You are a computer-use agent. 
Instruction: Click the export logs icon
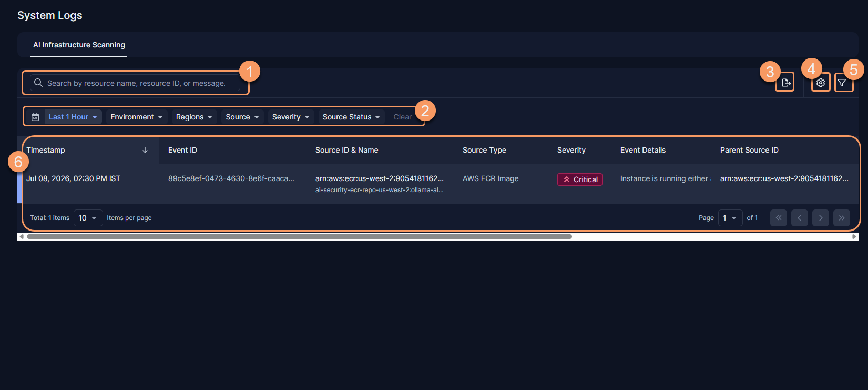(x=786, y=83)
